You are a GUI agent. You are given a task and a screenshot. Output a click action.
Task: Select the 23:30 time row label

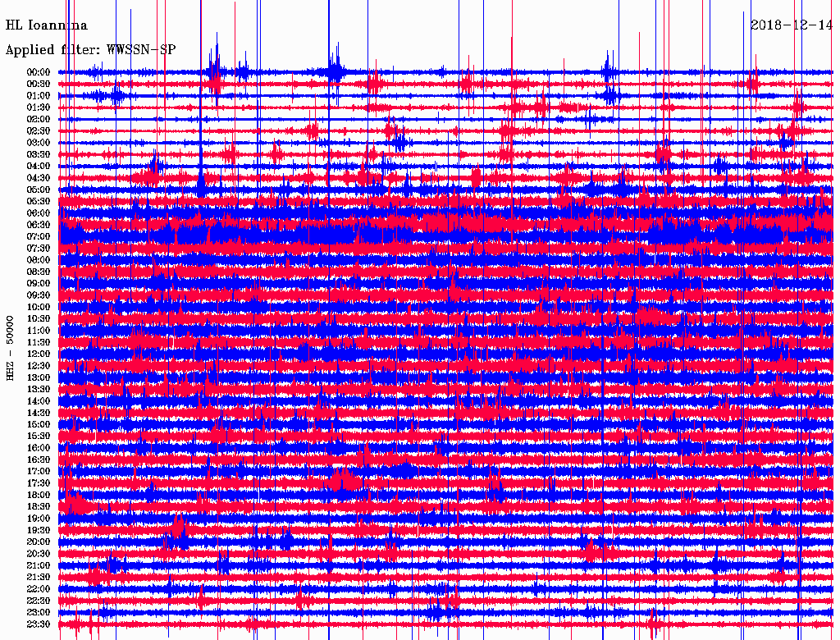39,624
